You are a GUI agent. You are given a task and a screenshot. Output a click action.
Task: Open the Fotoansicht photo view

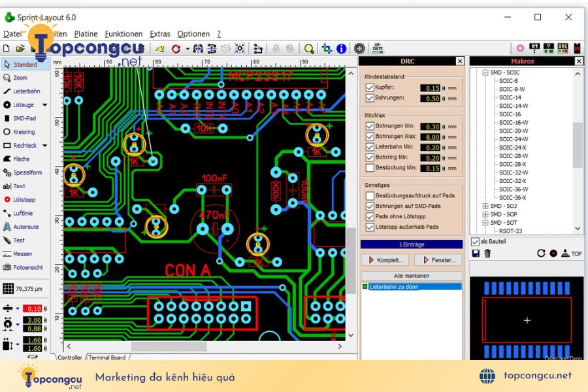tap(23, 267)
